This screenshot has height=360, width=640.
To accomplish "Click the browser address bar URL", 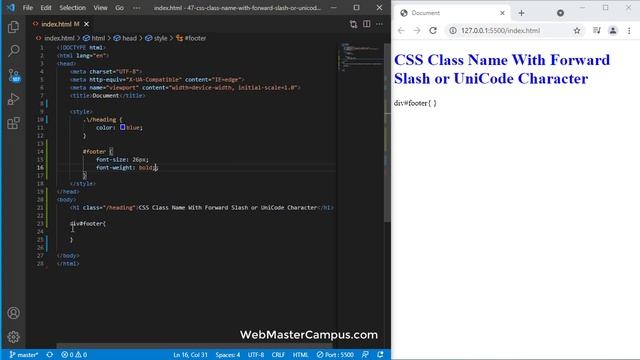I will [x=500, y=31].
